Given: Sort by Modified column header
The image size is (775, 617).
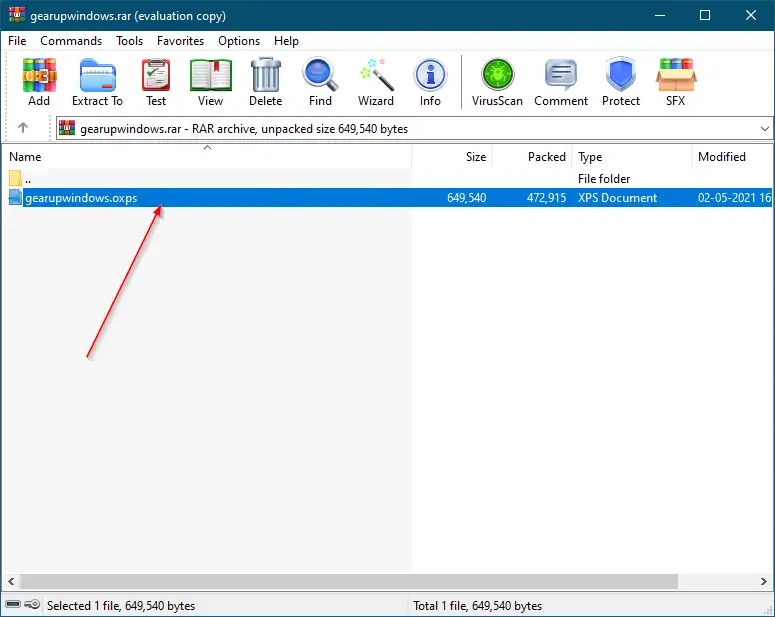Looking at the screenshot, I should 732,157.
